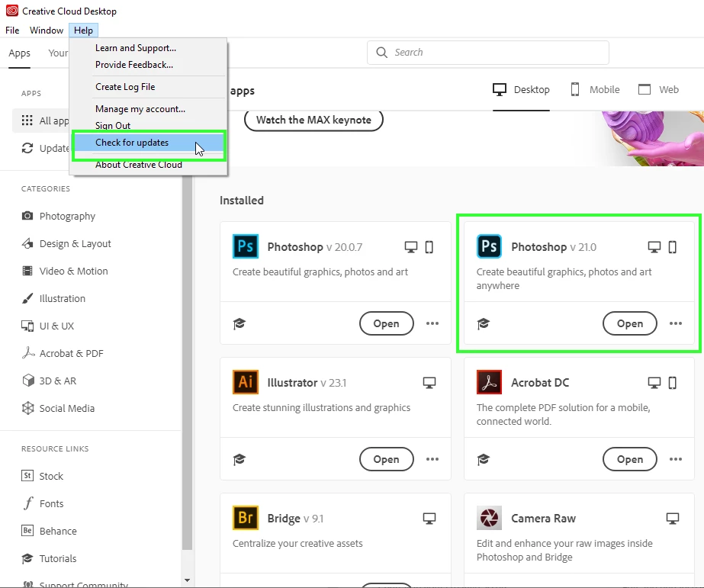Switch to the Desktop tab

click(x=521, y=90)
